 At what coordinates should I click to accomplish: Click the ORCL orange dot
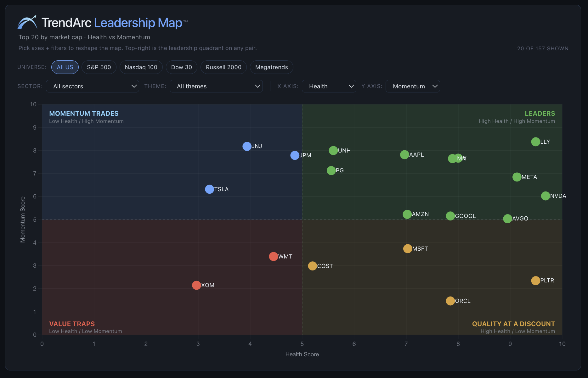pos(450,301)
